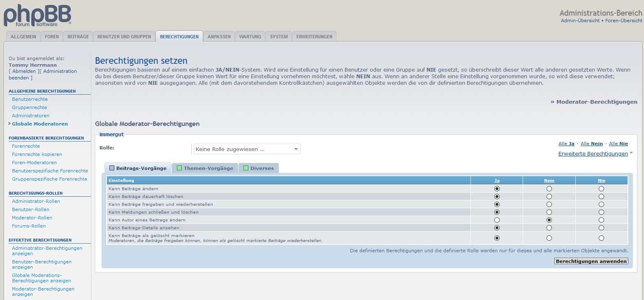Sort by the Nie column header

coord(601,180)
